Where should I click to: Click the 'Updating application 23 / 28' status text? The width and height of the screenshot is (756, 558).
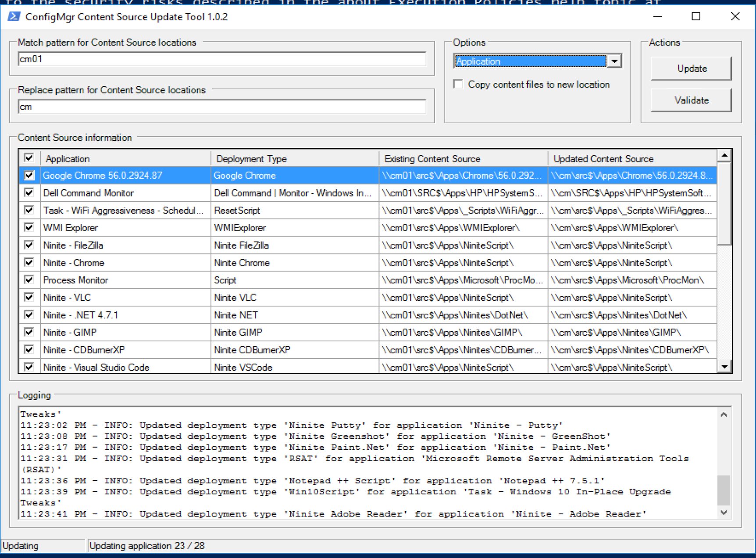[147, 546]
